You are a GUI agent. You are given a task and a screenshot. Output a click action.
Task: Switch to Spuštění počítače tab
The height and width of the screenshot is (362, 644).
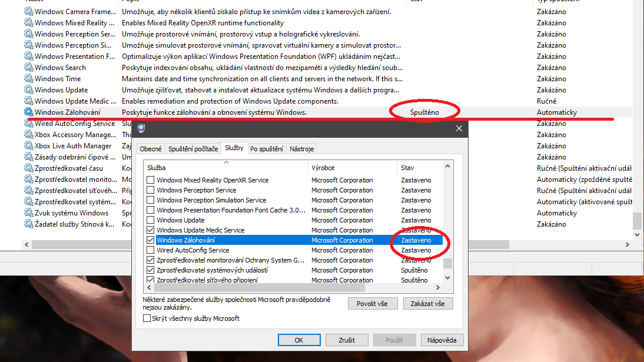pyautogui.click(x=193, y=149)
